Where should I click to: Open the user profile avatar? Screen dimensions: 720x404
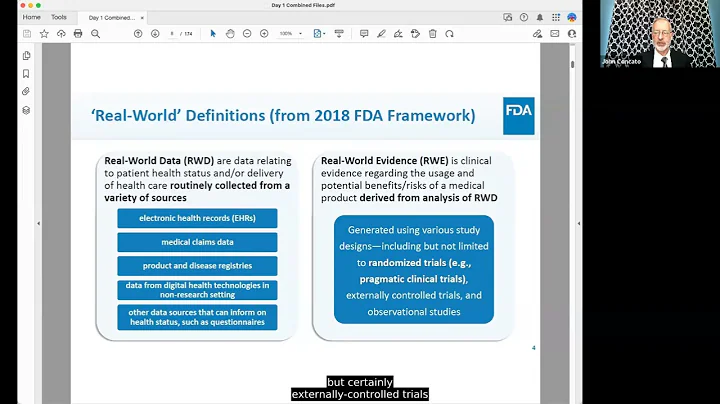pyautogui.click(x=572, y=17)
